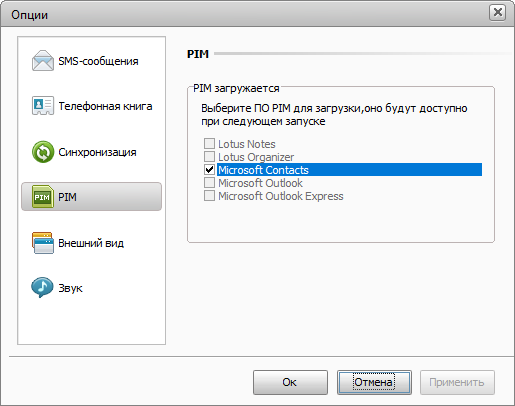Open the Звук settings page

[70, 288]
